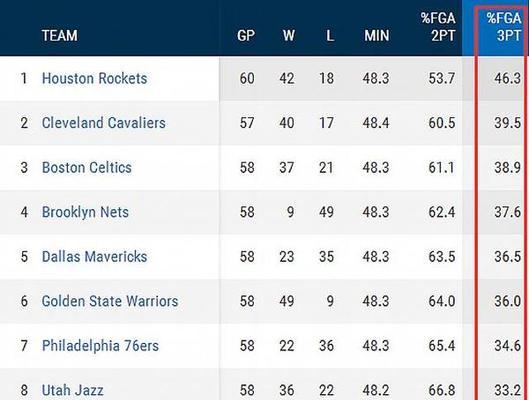This screenshot has width=529, height=400.
Task: Sort by the L losses column header
Action: (x=330, y=35)
